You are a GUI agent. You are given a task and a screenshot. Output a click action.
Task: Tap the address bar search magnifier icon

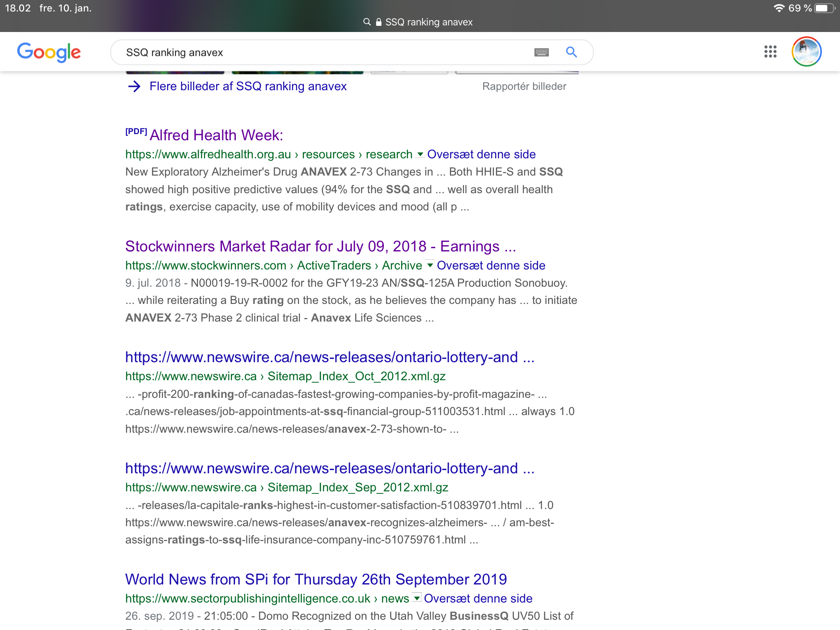pyautogui.click(x=367, y=22)
